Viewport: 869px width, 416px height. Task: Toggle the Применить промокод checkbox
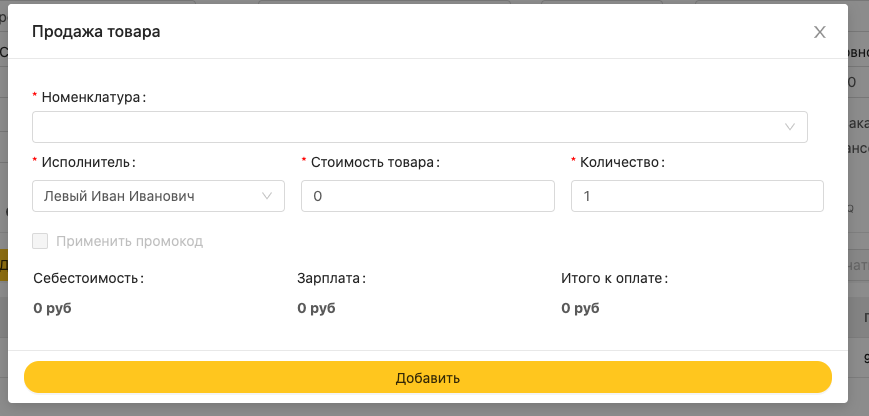click(x=40, y=241)
